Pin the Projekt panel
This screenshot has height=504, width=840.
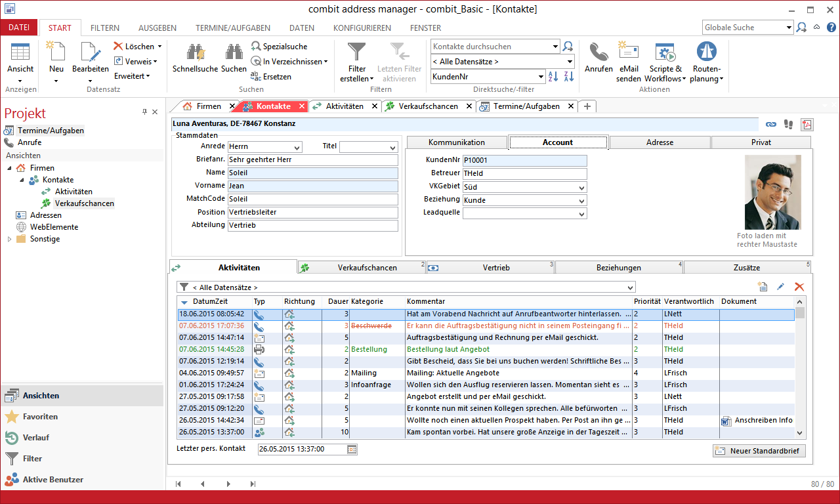(144, 112)
